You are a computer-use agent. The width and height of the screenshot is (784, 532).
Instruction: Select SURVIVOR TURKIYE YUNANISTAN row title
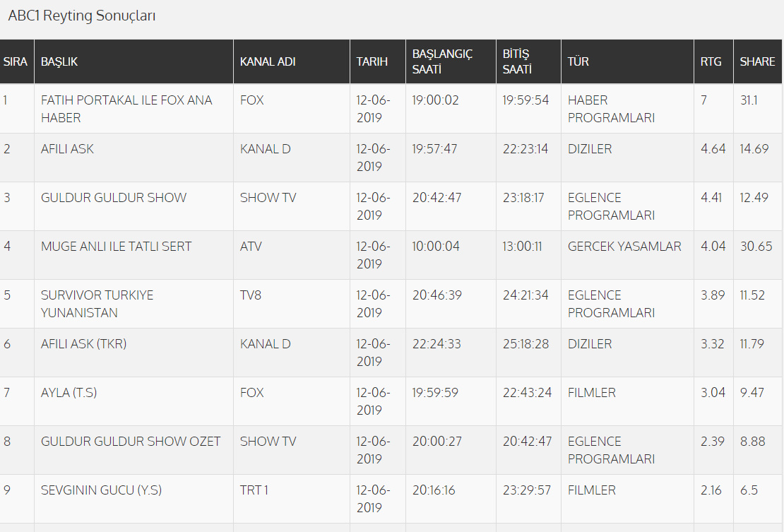click(97, 304)
